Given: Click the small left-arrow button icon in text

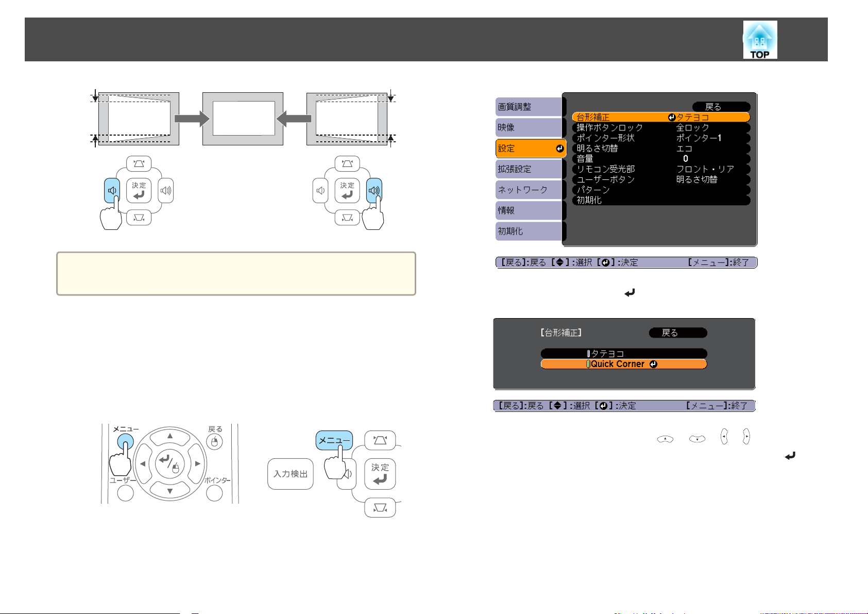Looking at the screenshot, I should 724,437.
